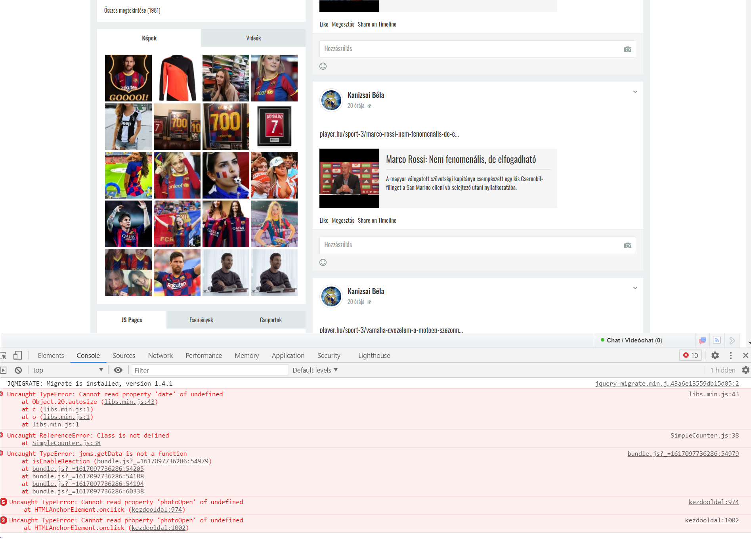Viewport: 751px width, 560px height.
Task: Select the Console tab
Action: coord(88,355)
